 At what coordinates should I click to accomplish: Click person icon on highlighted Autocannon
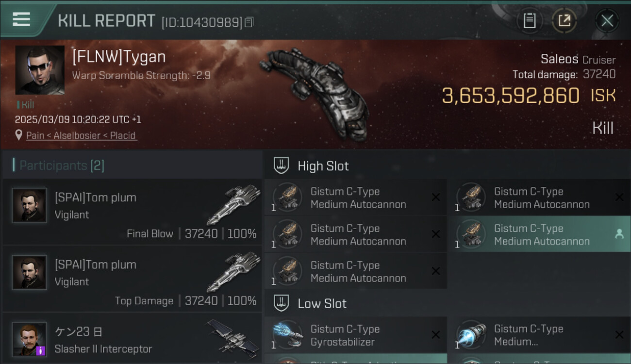619,234
